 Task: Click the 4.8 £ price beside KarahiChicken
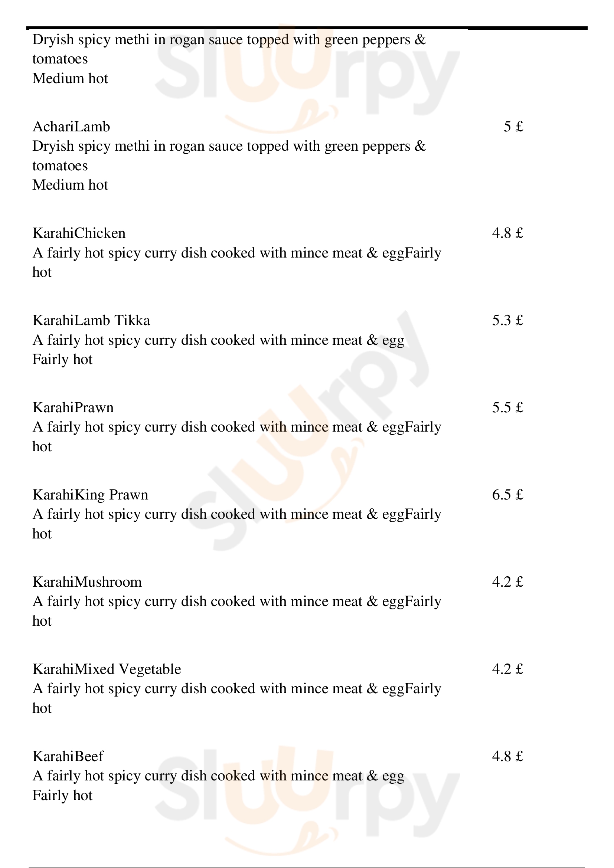tap(507, 233)
